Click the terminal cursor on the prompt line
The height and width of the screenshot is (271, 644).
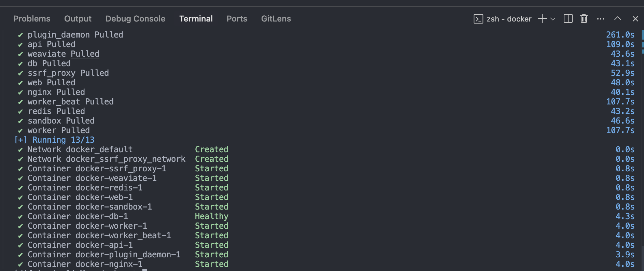pos(145,270)
